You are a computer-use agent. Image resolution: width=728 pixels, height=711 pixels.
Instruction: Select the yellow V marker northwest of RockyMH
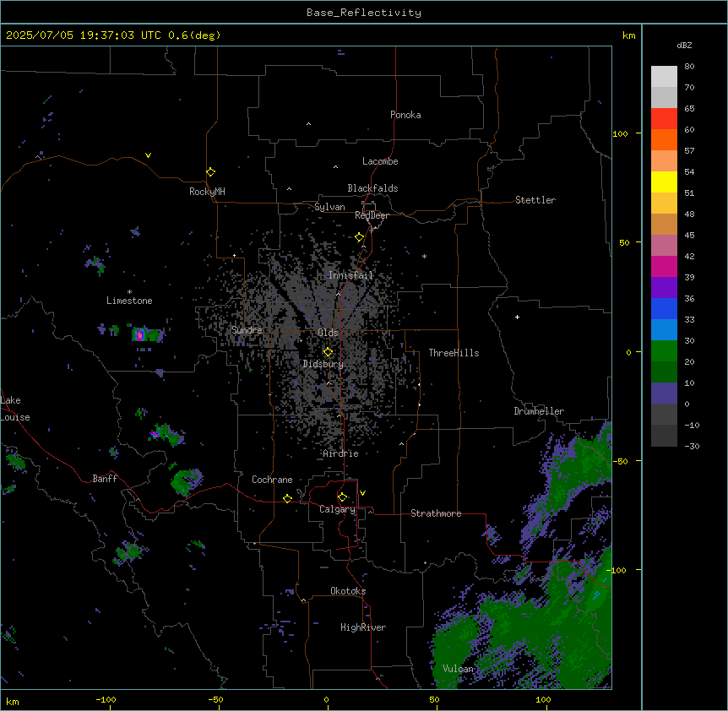[148, 155]
